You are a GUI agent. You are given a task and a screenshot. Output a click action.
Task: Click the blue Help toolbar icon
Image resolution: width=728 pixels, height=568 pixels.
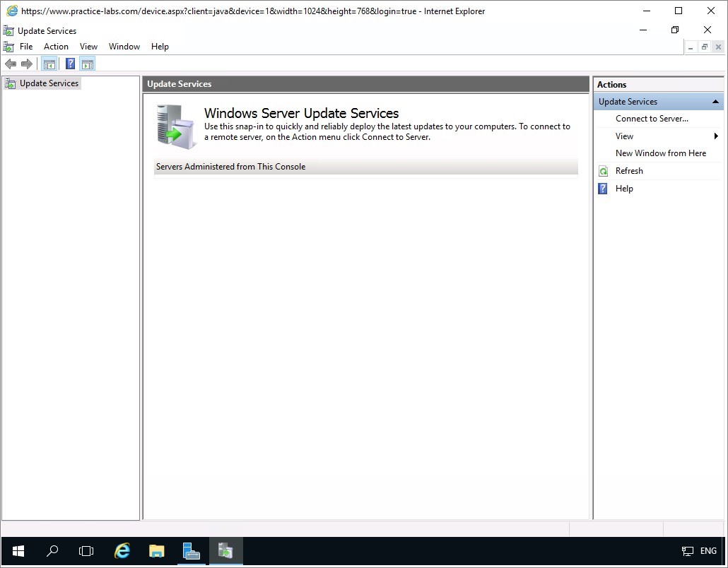[x=70, y=64]
